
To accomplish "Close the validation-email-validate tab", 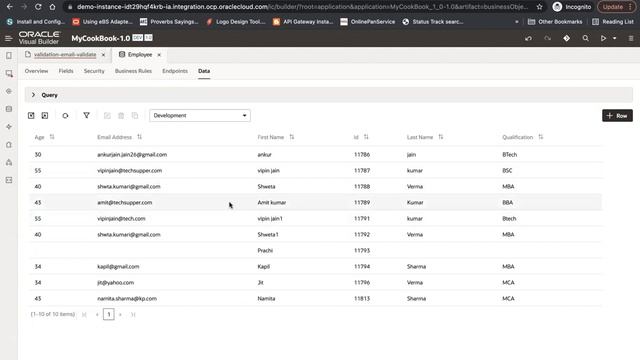I will [x=103, y=55].
